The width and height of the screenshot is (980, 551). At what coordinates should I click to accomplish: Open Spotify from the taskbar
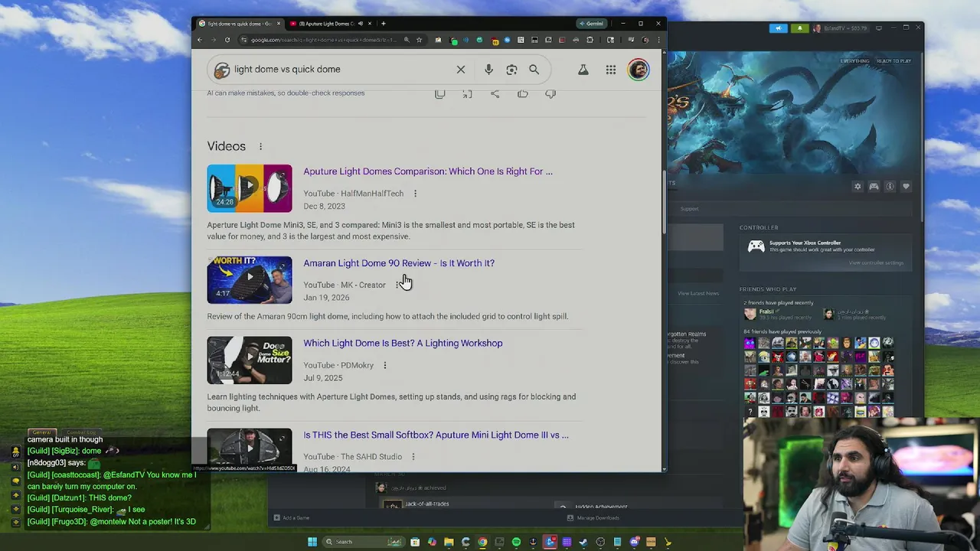(516, 542)
